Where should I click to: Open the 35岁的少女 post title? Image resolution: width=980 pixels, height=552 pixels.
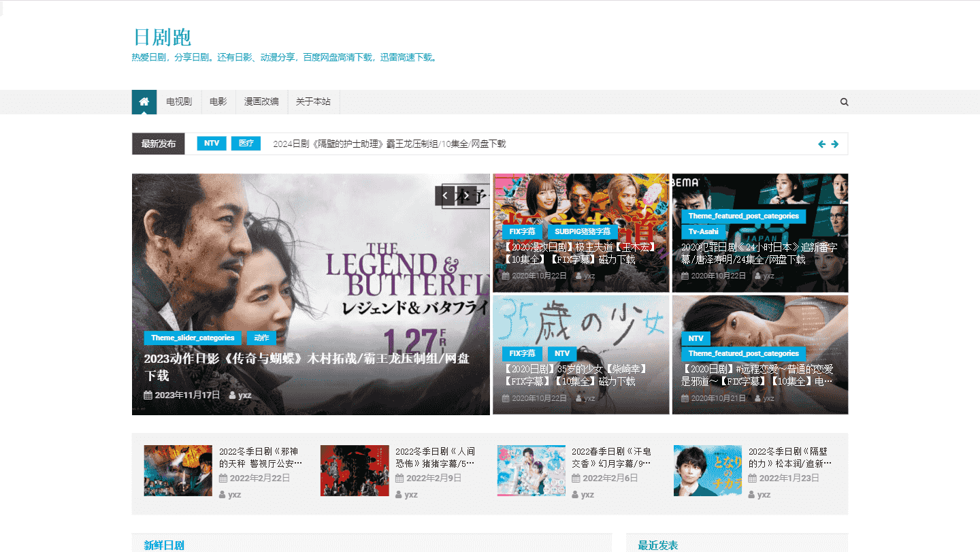point(576,376)
